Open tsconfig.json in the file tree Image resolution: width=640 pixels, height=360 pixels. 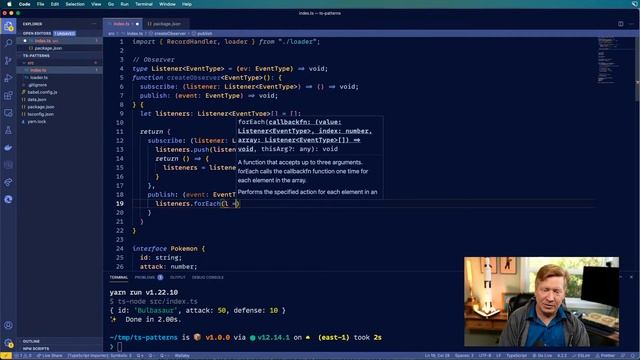pos(60,114)
